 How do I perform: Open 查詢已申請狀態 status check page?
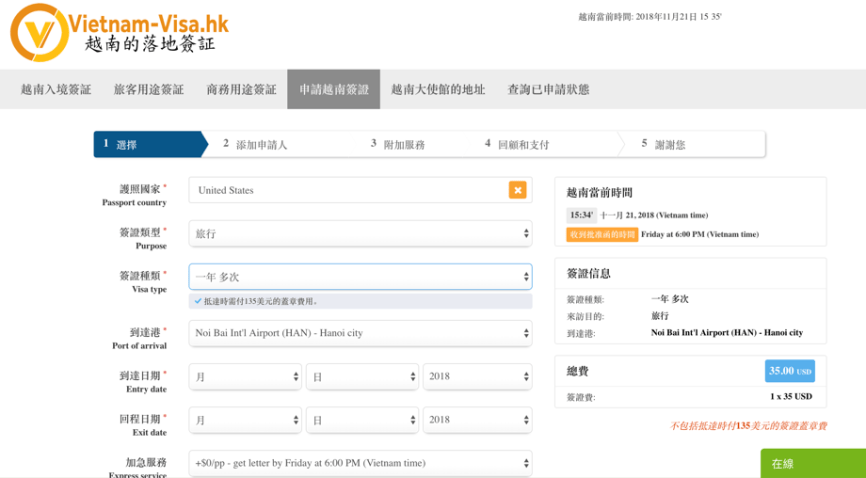point(548,89)
